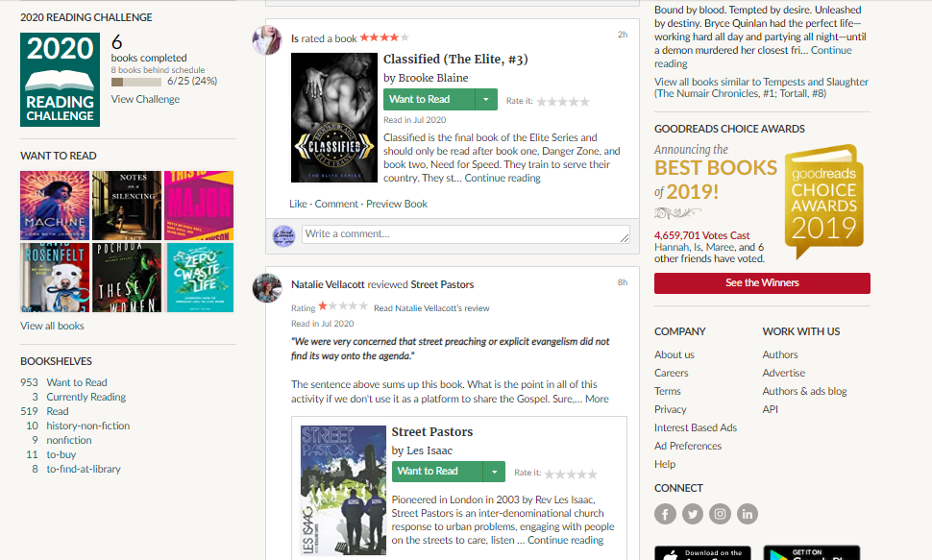View all books similar to Tempests and Slaughter
Viewport: 932px width, 560px height.
[761, 87]
